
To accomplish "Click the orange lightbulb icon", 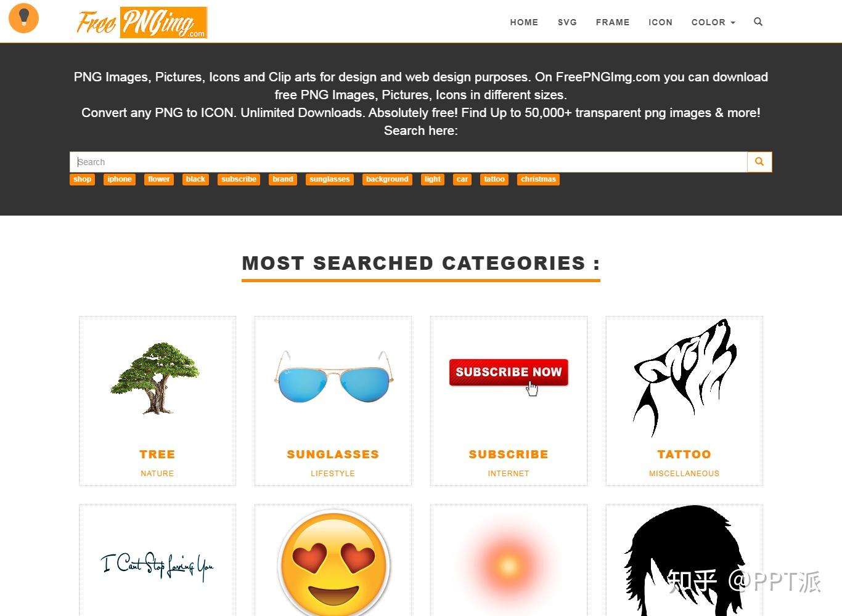I will click(23, 17).
